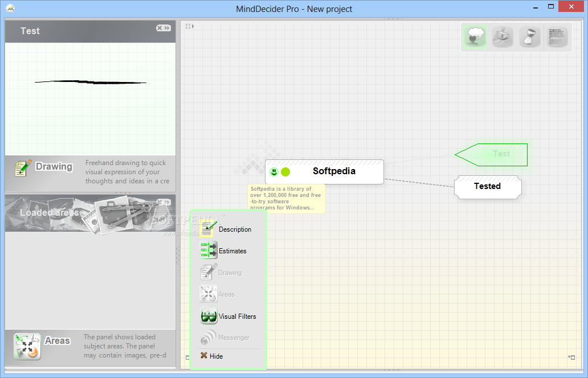Click the Drawing panel title label
This screenshot has height=378, width=588.
(x=54, y=166)
